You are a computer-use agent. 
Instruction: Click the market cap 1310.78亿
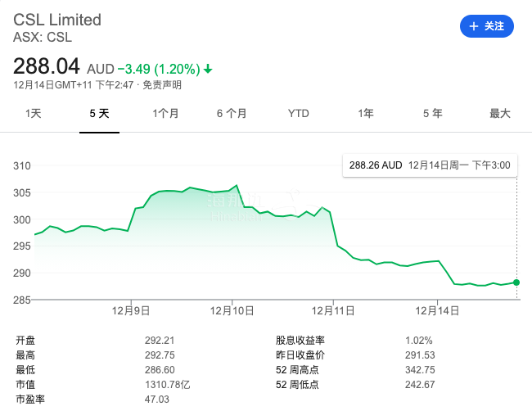[167, 385]
